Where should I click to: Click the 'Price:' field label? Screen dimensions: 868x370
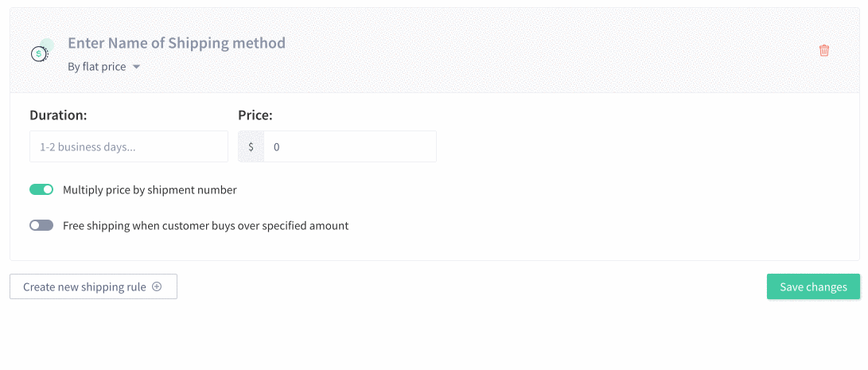[x=255, y=115]
